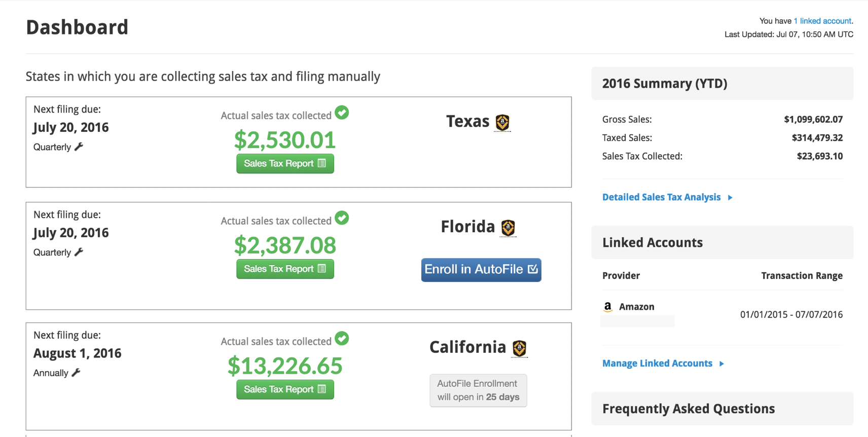Follow the '1 linked account' link

pos(822,21)
